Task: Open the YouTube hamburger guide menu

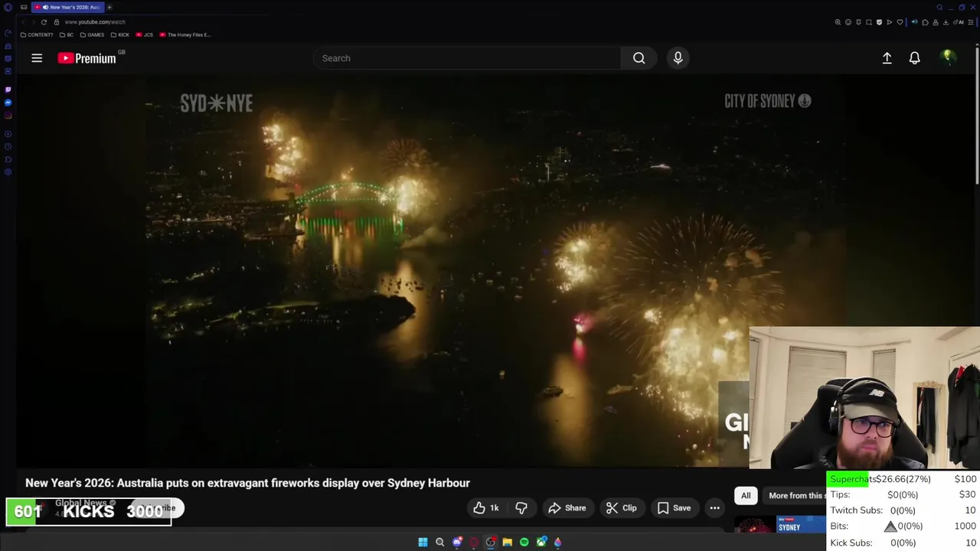Action: [37, 58]
